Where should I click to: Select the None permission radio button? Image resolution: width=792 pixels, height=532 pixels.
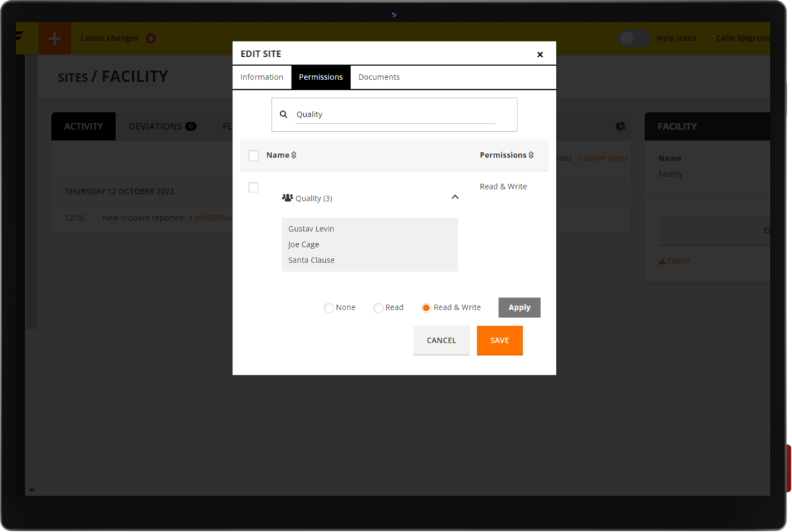point(329,308)
